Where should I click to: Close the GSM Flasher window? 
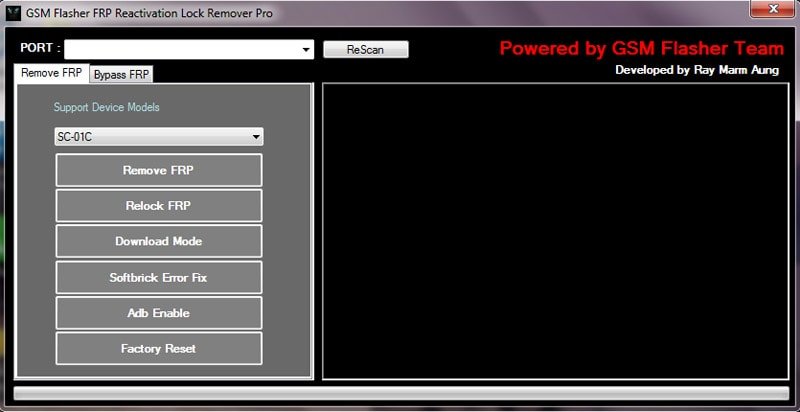coord(774,9)
